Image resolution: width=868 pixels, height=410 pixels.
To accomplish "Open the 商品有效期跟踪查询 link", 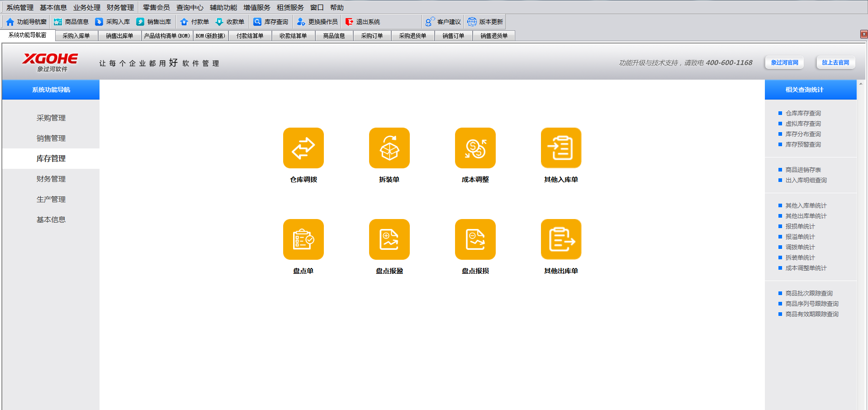I will (812, 314).
